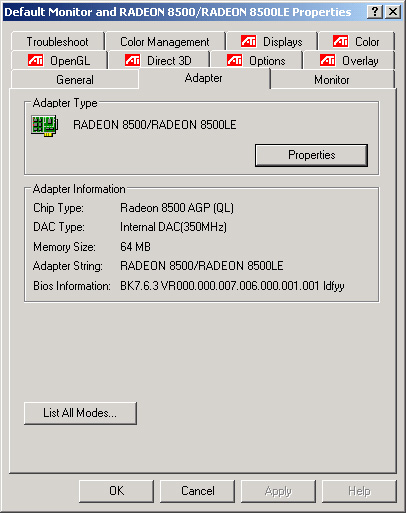Viewport: 406px width, 513px height.
Task: Click the 'Adapter String:' label
Action: coord(68,266)
